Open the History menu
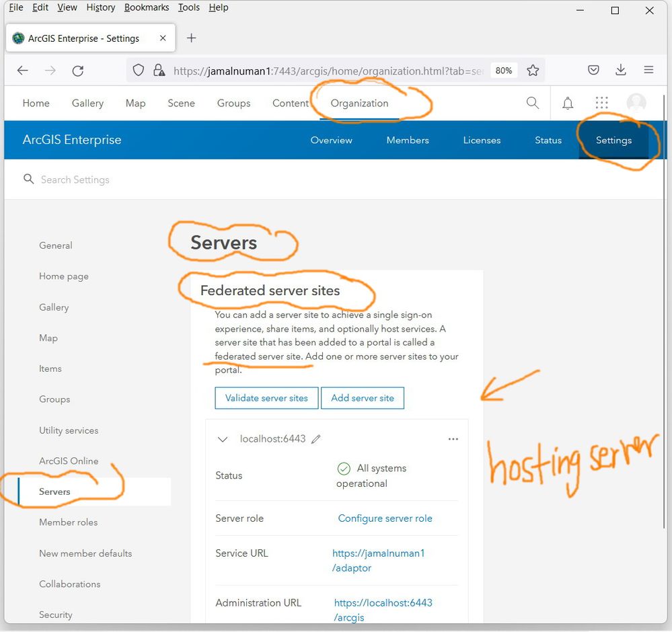This screenshot has height=632, width=672. (101, 7)
